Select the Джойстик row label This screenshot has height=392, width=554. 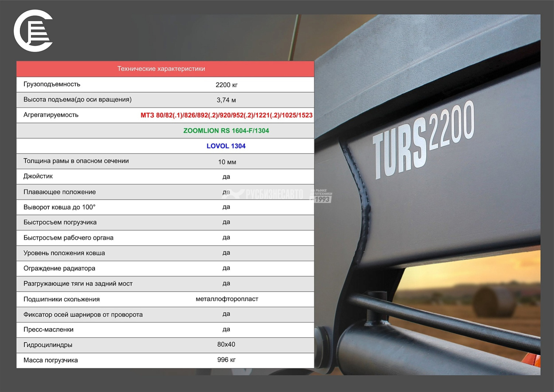click(38, 176)
